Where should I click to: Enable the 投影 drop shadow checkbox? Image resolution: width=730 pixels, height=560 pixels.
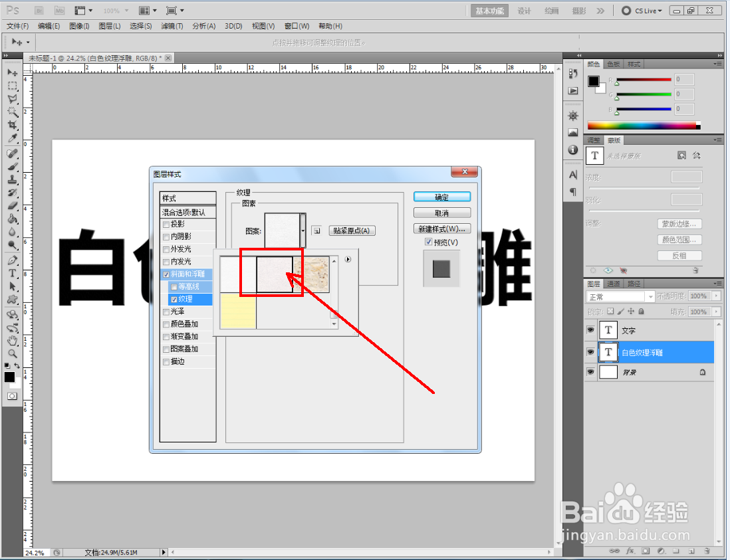(166, 225)
